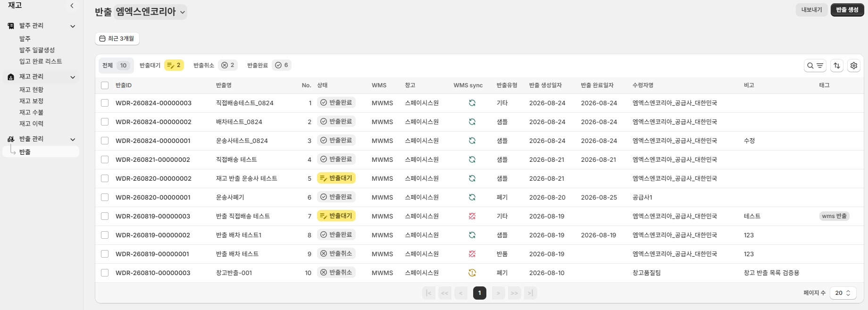
Task: Jump forward several pages with double arrow
Action: (x=514, y=293)
